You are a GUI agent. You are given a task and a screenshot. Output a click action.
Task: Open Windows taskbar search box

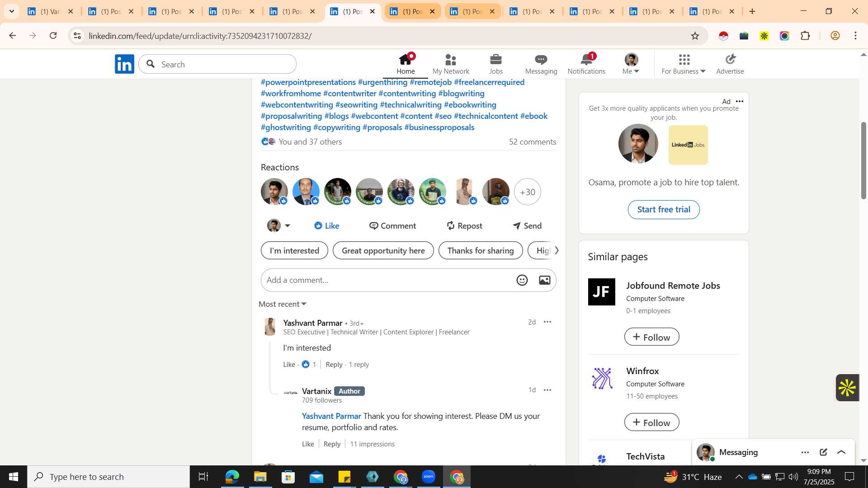click(x=108, y=477)
